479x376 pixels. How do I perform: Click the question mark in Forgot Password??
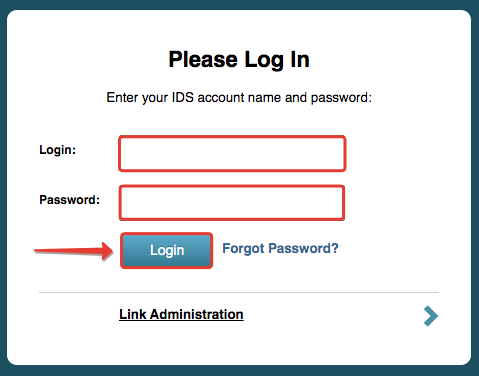pos(335,248)
